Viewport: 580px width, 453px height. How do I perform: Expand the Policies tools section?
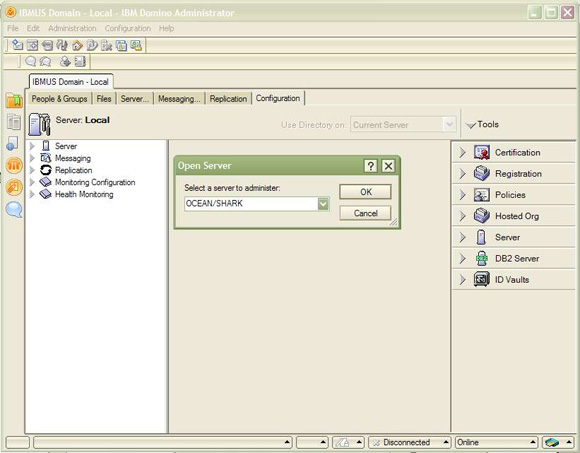point(462,195)
